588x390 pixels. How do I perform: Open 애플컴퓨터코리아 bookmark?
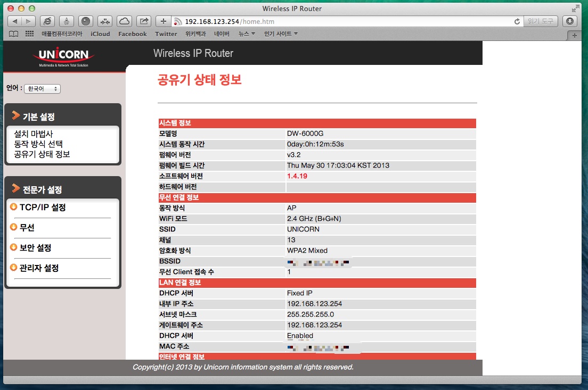pyautogui.click(x=62, y=34)
